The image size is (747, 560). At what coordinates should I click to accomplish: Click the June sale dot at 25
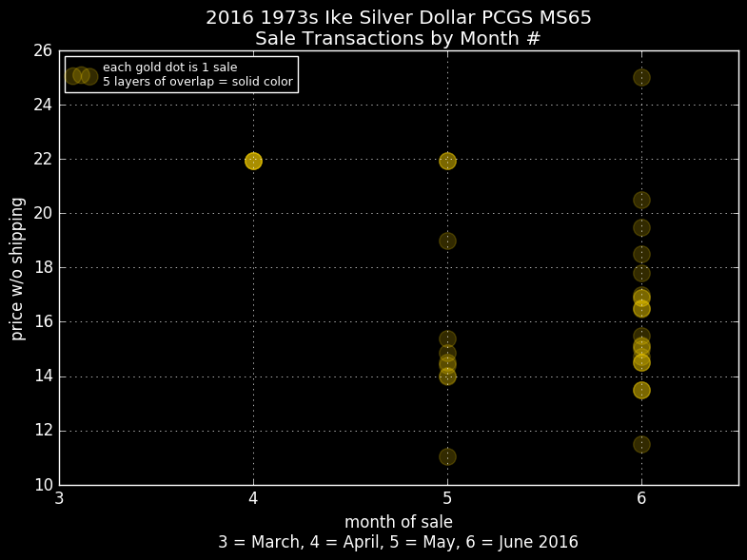641,78
